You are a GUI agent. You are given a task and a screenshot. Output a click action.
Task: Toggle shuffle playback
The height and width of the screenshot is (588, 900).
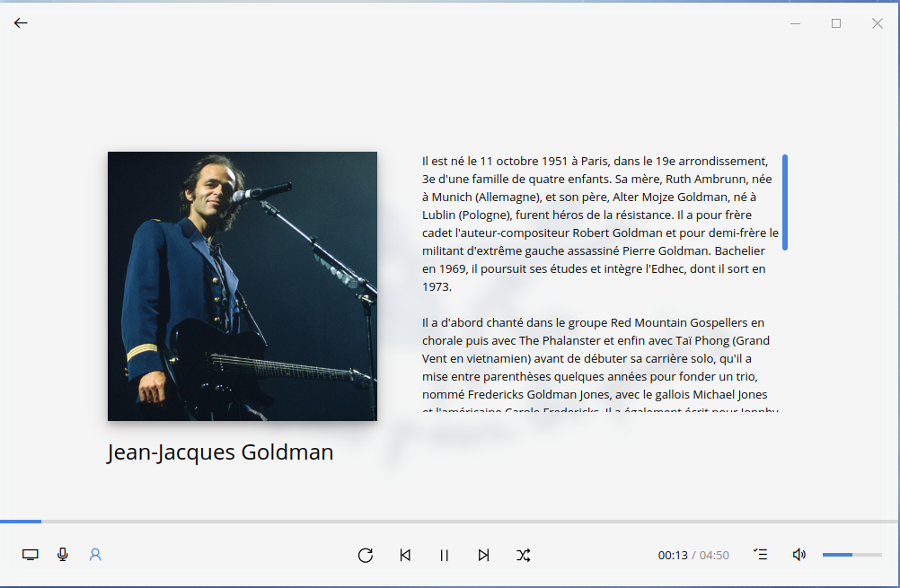click(524, 555)
